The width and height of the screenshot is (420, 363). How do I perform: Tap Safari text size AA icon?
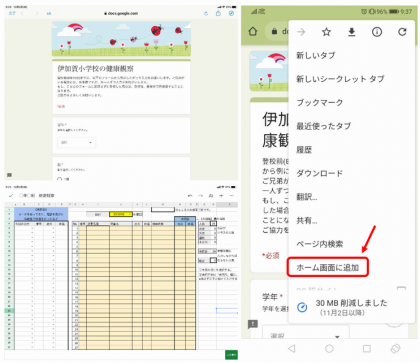pos(49,14)
